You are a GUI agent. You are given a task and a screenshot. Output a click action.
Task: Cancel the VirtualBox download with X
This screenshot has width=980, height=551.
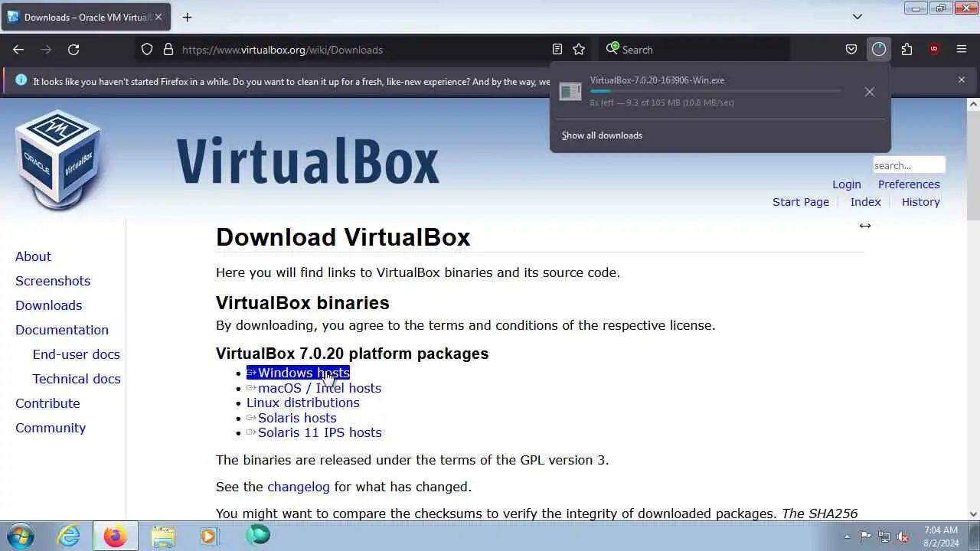tap(870, 92)
